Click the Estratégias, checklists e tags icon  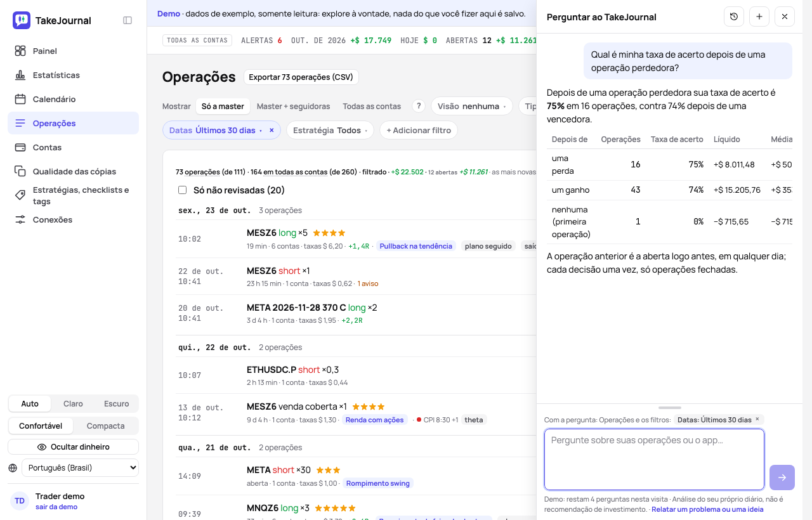[20, 195]
